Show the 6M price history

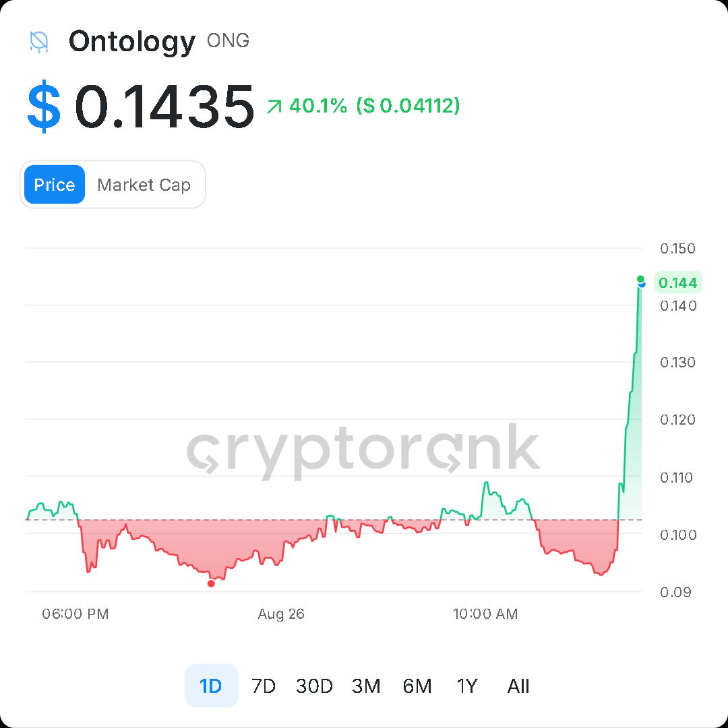coord(417,686)
